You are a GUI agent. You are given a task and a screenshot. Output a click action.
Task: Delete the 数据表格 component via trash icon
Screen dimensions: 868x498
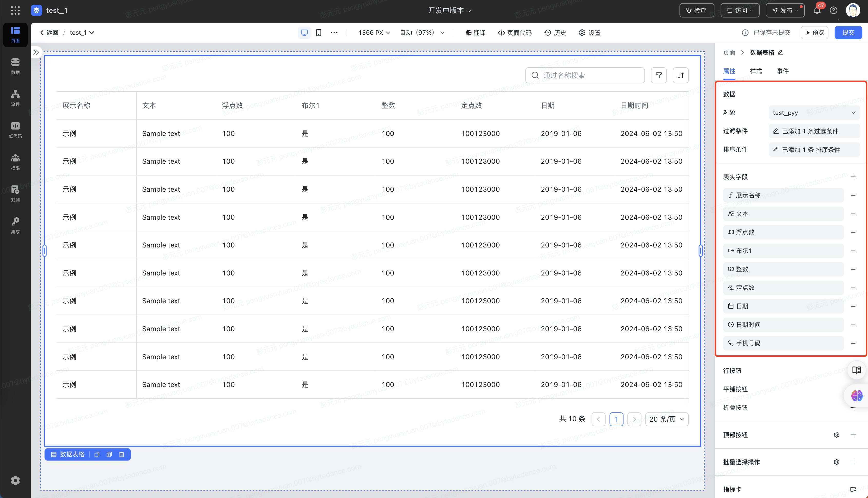[x=122, y=455]
